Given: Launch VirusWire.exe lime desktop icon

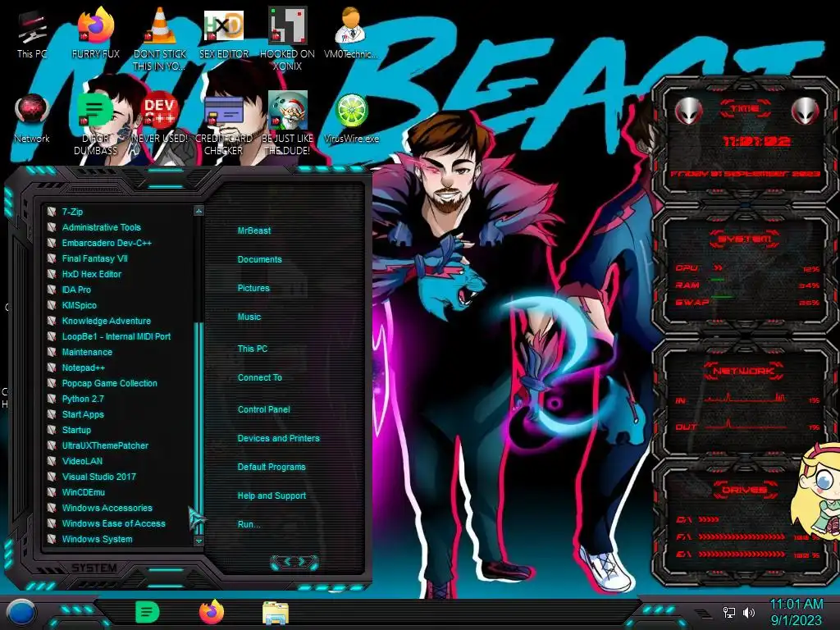Looking at the screenshot, I should [x=351, y=118].
